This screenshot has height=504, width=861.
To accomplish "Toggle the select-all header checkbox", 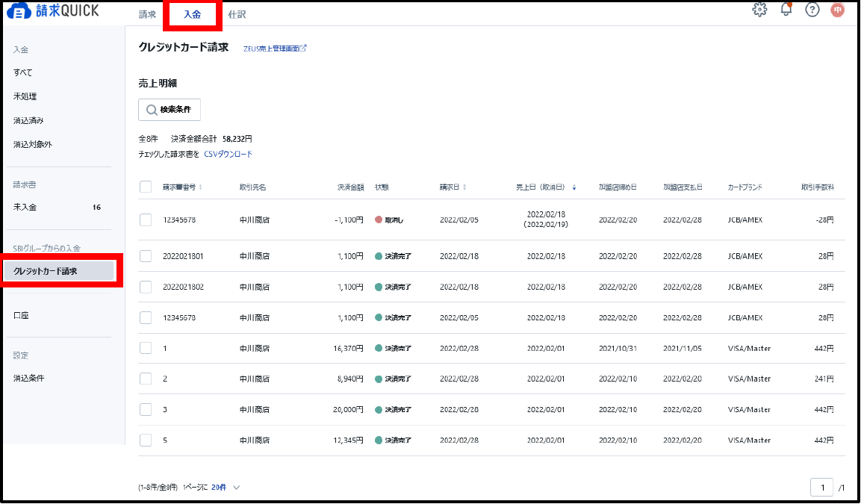I will tap(146, 187).
